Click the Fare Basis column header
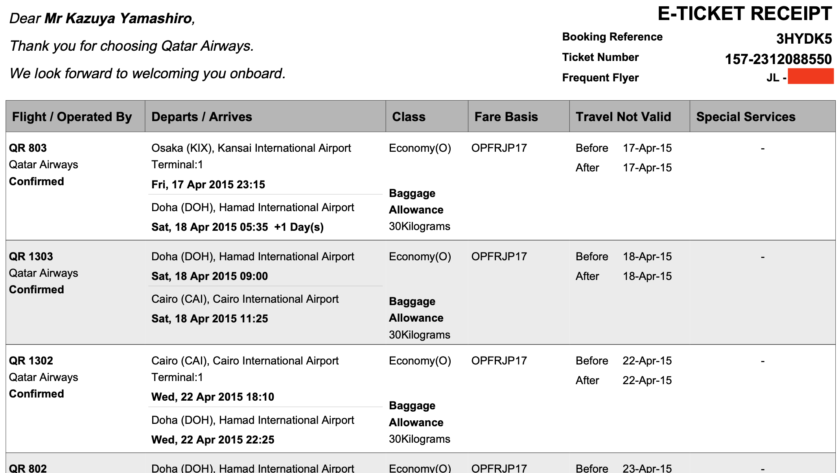 click(x=505, y=117)
